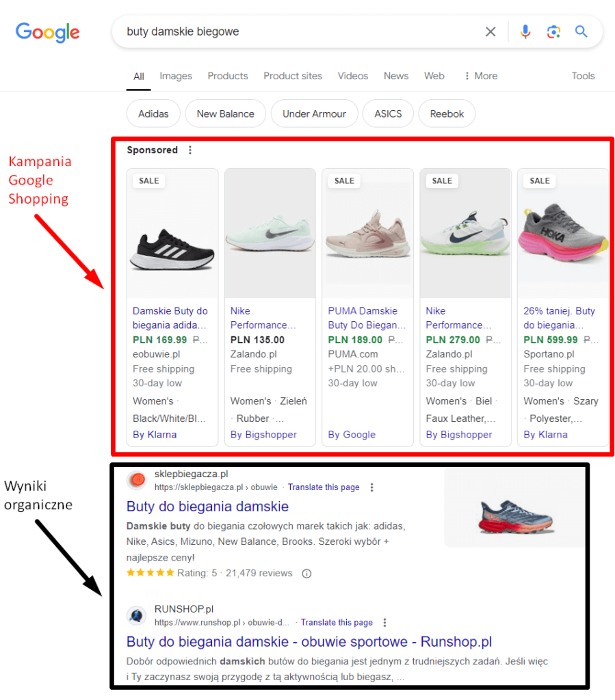The width and height of the screenshot is (615, 700).
Task: Start voice search with microphone icon
Action: click(525, 31)
